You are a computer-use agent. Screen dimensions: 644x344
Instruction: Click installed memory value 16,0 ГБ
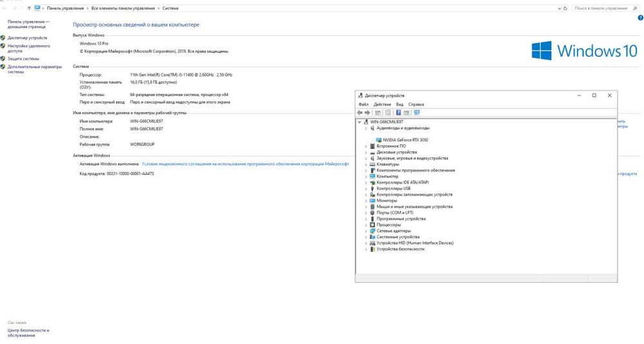[153, 82]
